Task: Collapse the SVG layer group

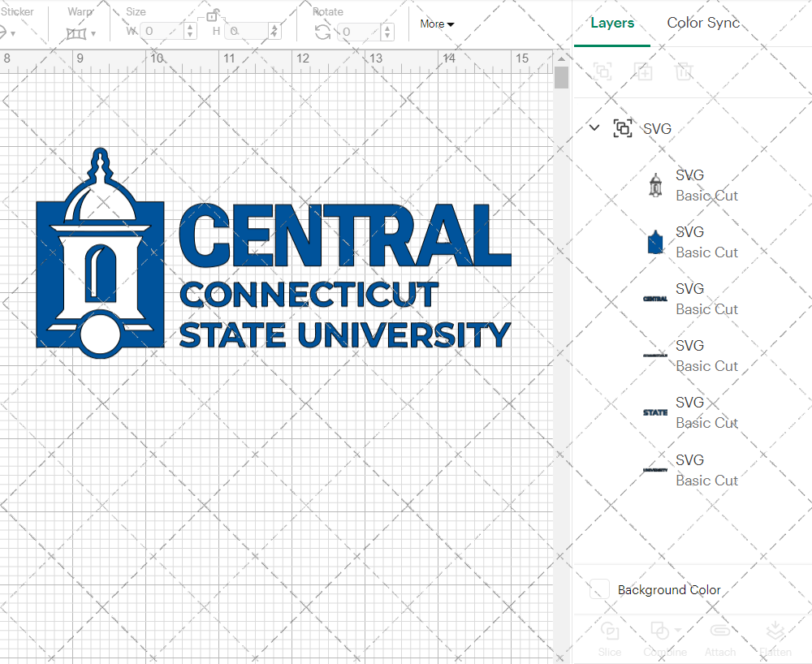Action: (594, 127)
